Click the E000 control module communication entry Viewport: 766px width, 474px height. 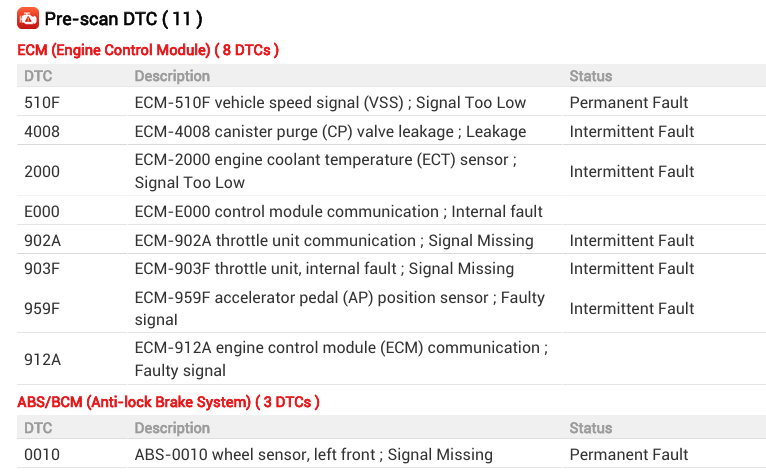pos(338,211)
